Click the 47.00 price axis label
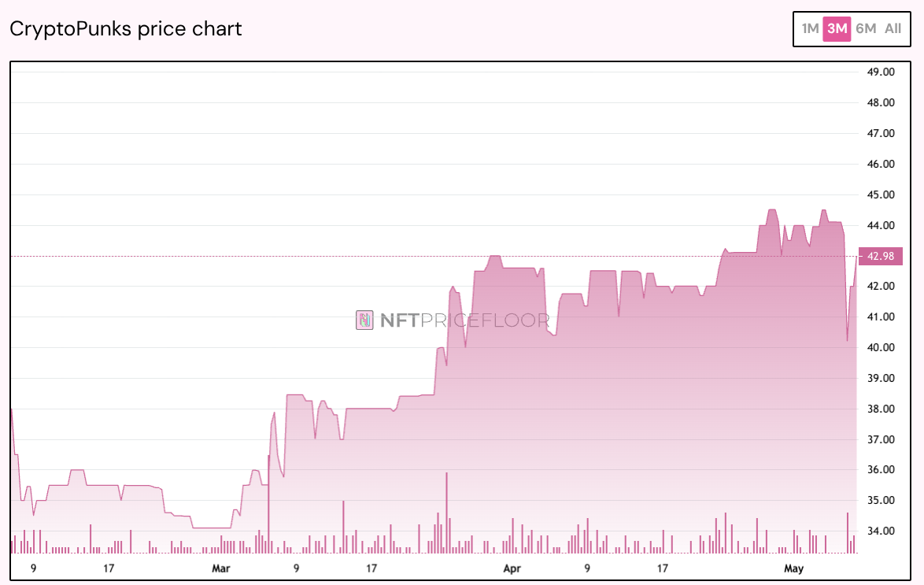Viewport: 924px width, 585px height. pos(881,133)
